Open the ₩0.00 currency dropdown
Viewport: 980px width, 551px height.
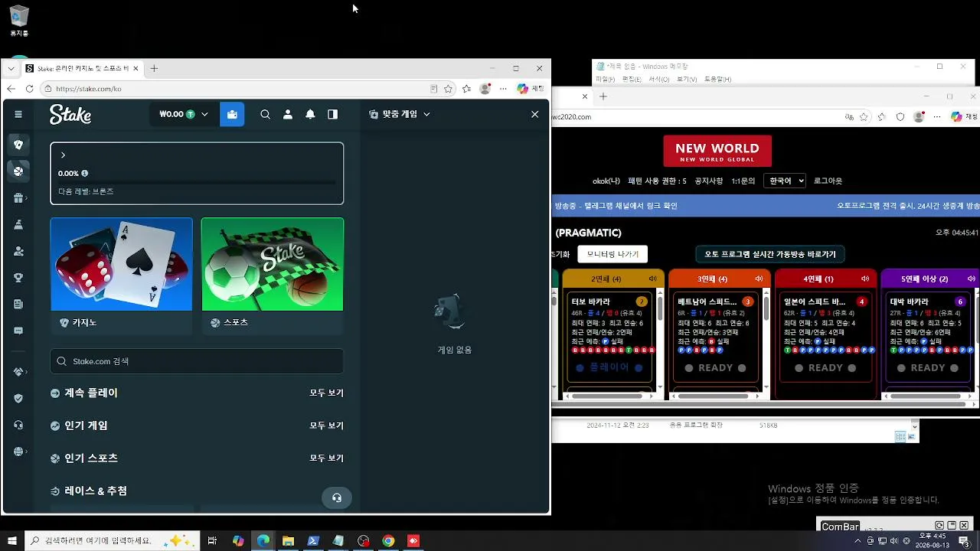pyautogui.click(x=184, y=114)
